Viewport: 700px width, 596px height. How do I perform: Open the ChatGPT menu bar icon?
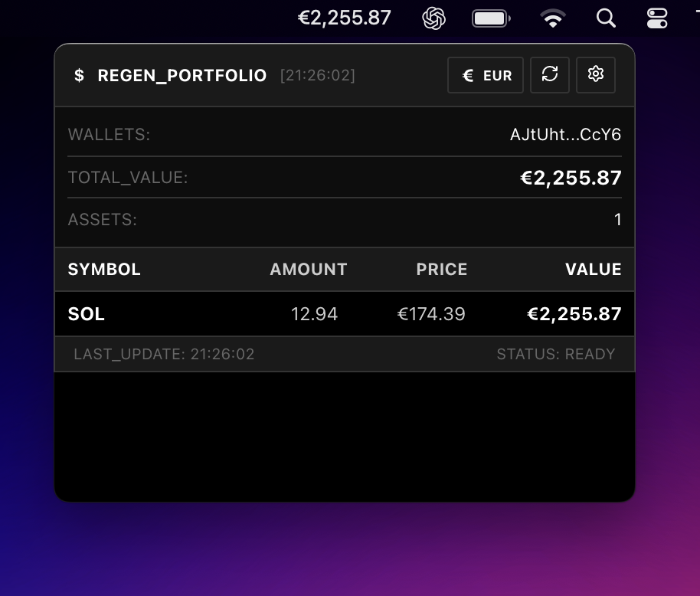(434, 18)
